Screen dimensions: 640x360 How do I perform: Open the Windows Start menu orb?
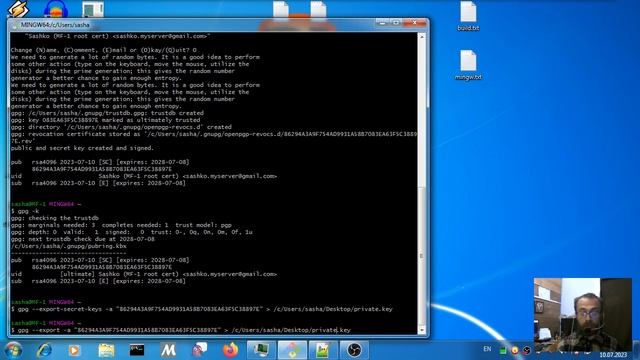coord(13,350)
